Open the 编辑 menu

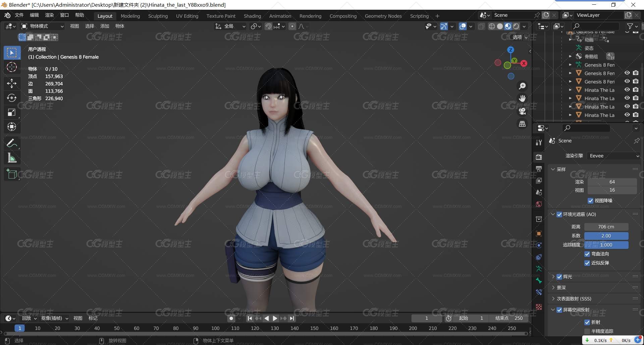tap(34, 15)
